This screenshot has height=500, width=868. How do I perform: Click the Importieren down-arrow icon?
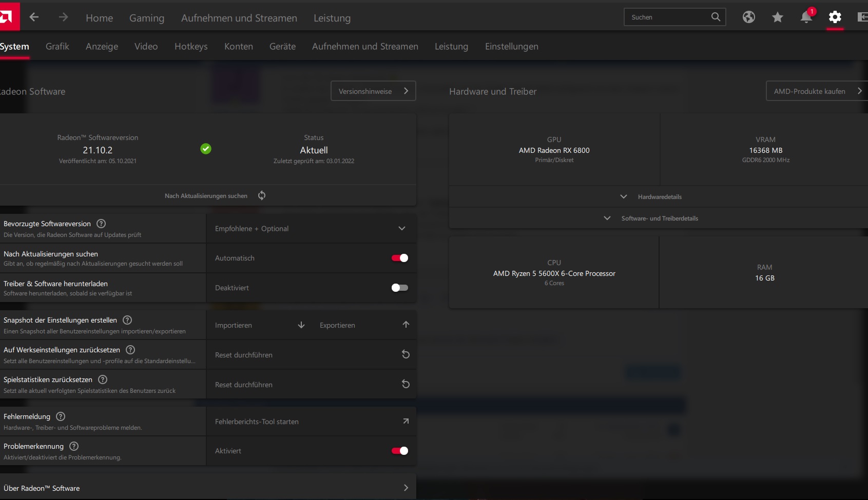301,325
